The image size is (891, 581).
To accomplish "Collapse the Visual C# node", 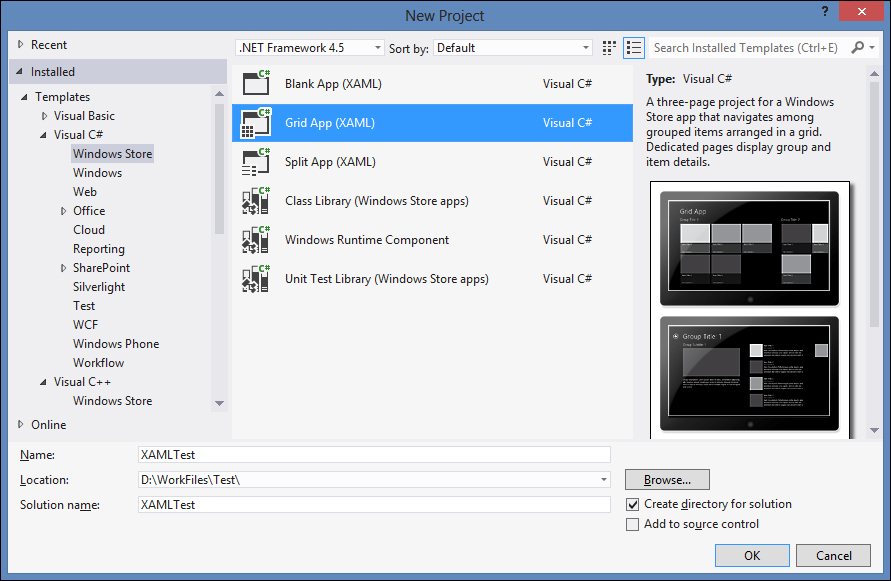I will click(43, 135).
